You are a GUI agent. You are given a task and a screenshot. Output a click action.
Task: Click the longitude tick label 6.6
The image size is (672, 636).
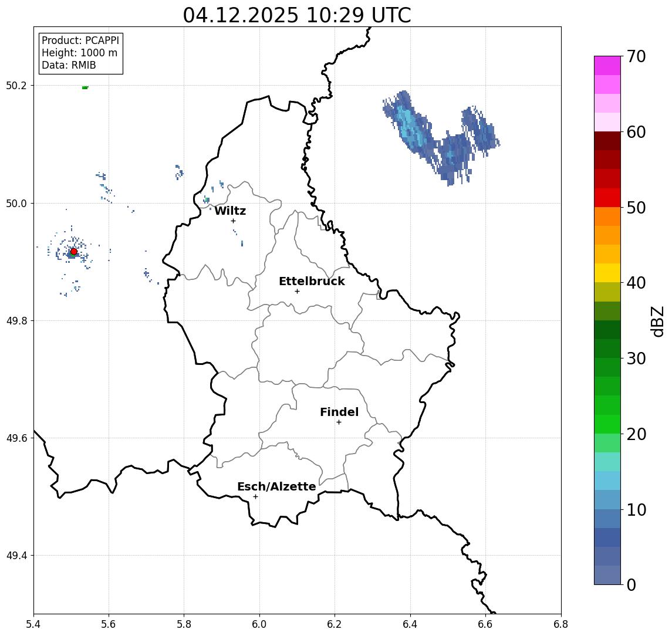pyautogui.click(x=485, y=624)
